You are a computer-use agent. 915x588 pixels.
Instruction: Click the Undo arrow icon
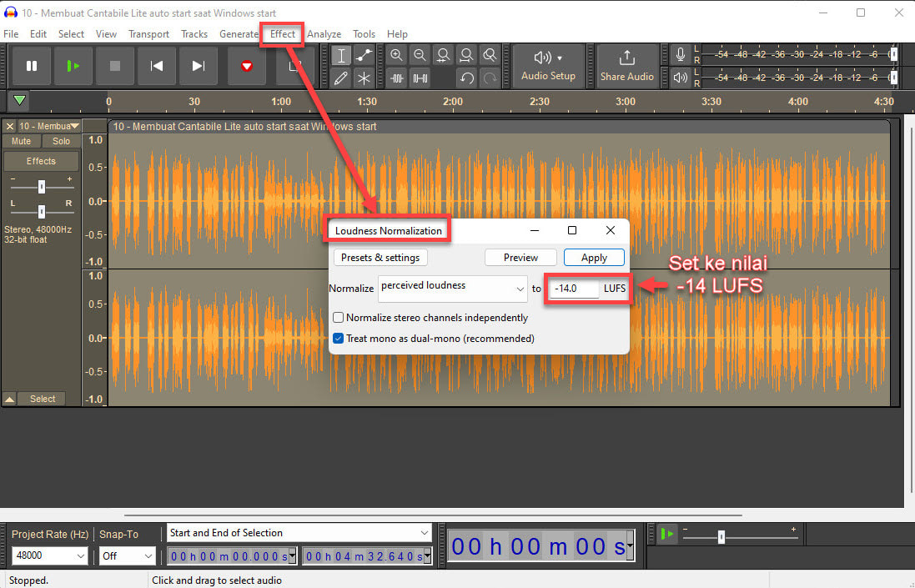point(466,78)
